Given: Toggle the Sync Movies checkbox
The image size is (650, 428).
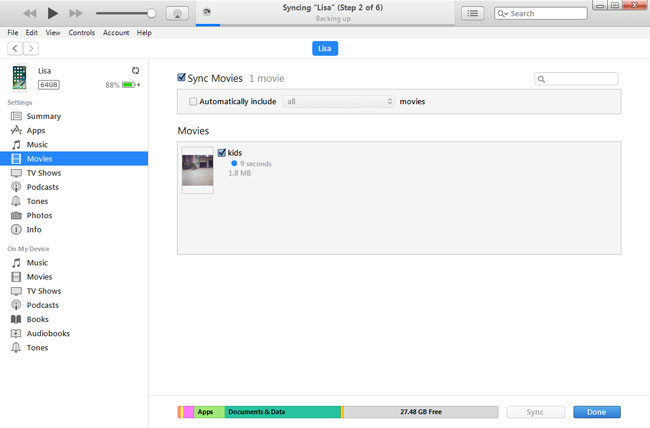Looking at the screenshot, I should tap(181, 77).
